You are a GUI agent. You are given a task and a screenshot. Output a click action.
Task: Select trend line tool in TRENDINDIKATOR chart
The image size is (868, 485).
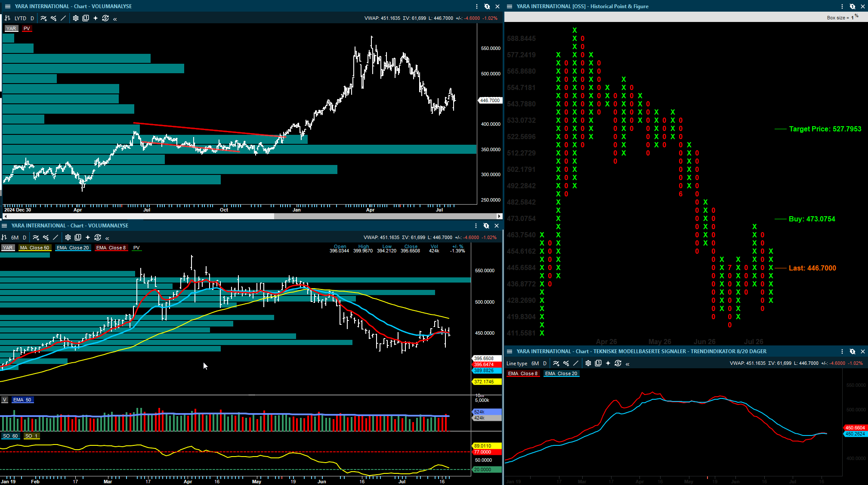[x=576, y=364]
